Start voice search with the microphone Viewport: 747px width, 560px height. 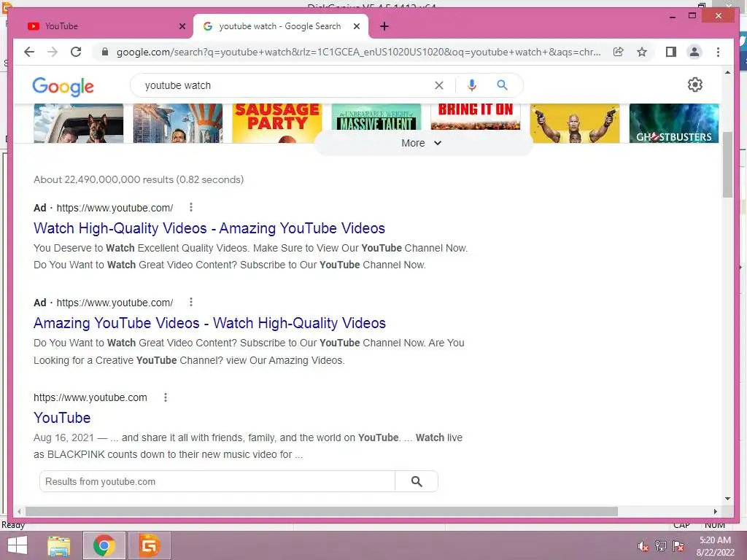click(472, 85)
